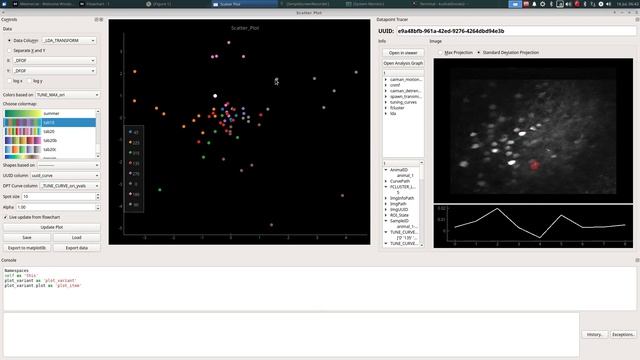Select Standard Deviation Projection radio button
The height and width of the screenshot is (360, 640).
pos(478,53)
